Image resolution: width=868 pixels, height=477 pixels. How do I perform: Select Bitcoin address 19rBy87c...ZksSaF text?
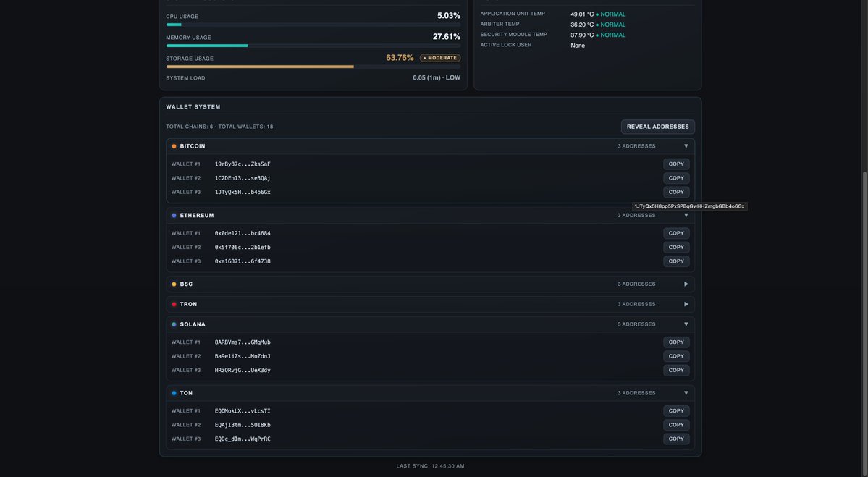[243, 164]
